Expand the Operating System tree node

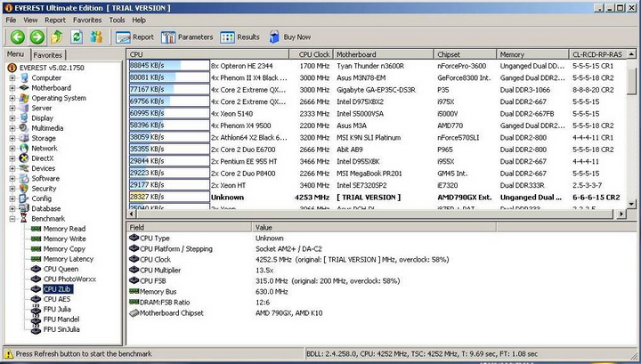(12, 98)
